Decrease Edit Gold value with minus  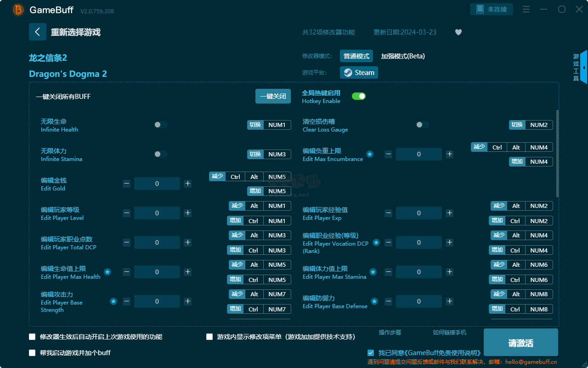tap(127, 184)
